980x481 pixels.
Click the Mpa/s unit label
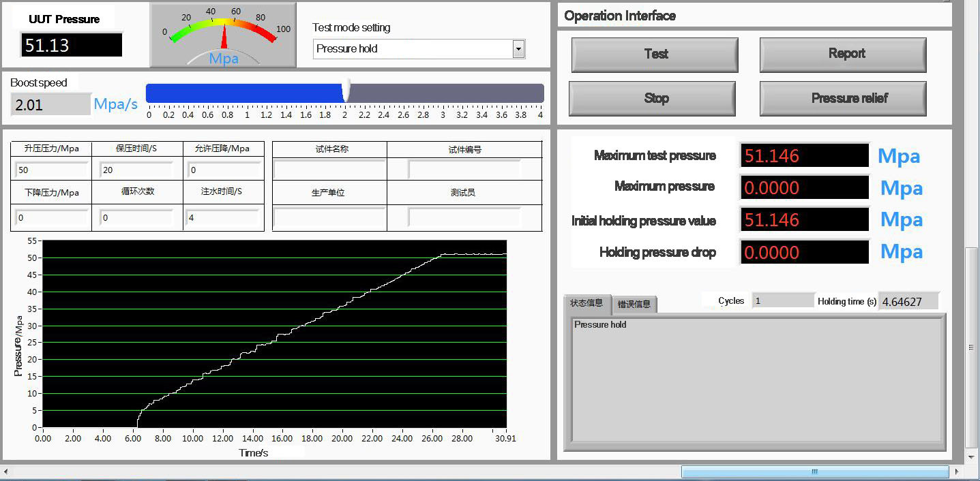point(116,104)
